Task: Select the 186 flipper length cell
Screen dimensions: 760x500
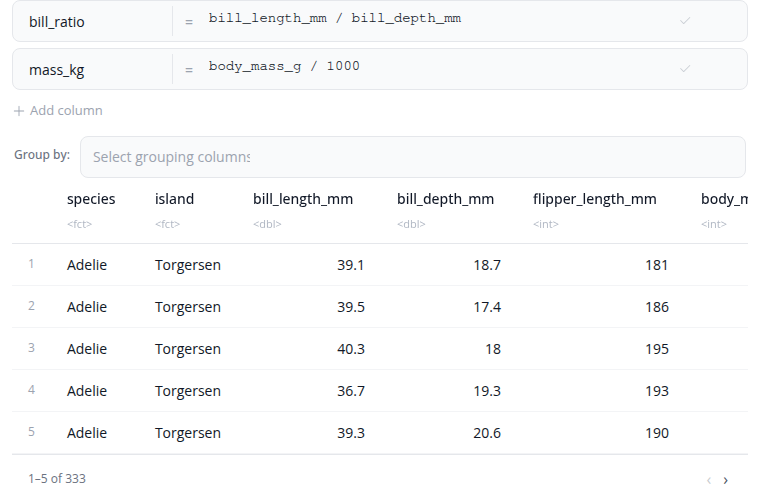Action: coord(657,307)
